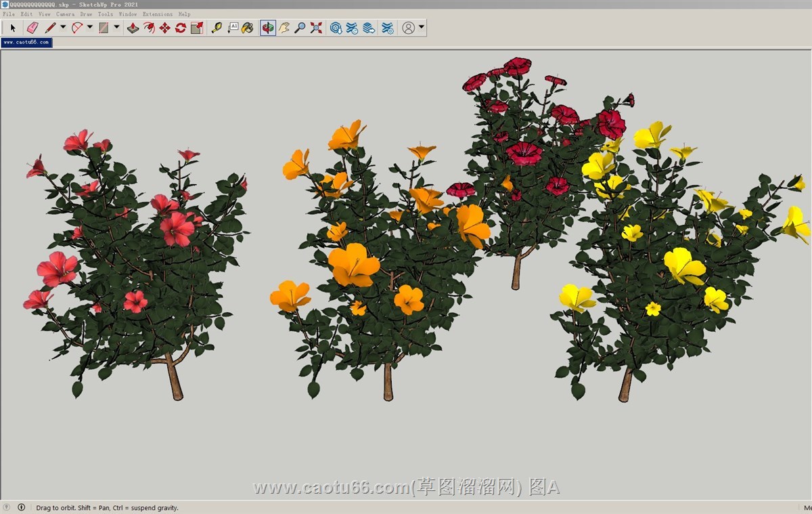Expand the Arc tool dropdown arrow
The width and height of the screenshot is (812, 514).
(90, 28)
